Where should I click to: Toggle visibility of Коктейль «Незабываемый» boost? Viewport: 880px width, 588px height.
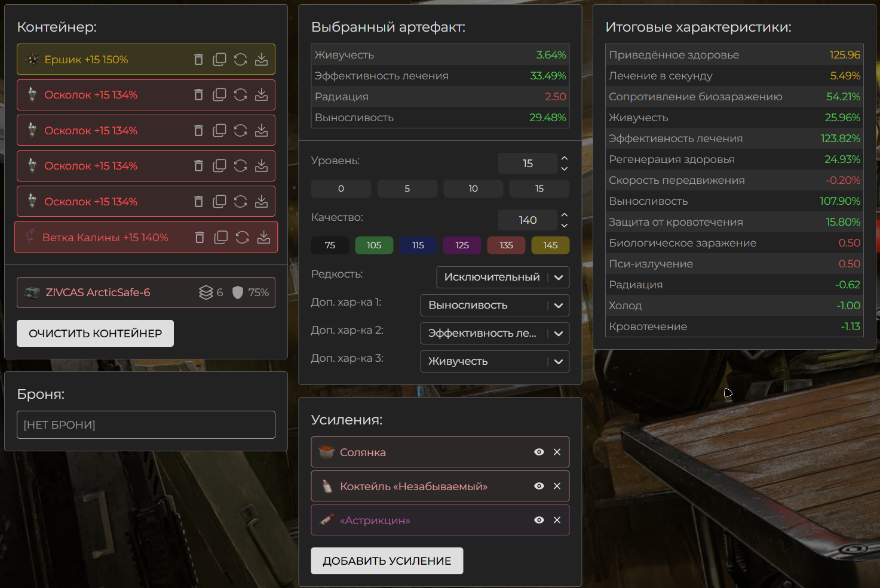pos(539,486)
